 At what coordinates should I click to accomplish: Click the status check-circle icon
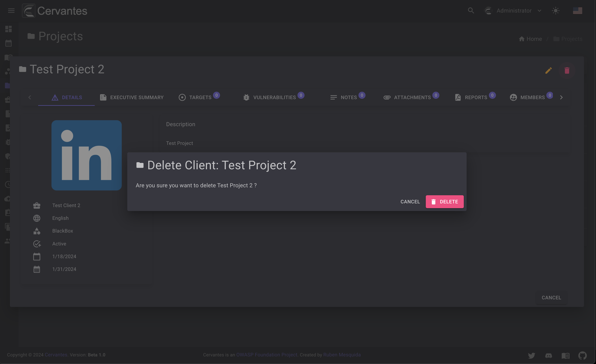coord(37,244)
